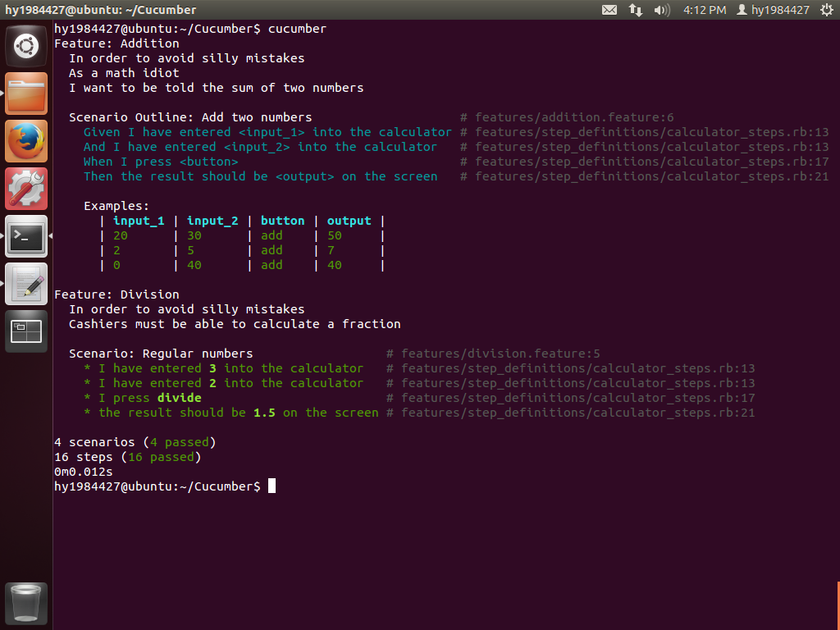Click 'I want to be told the sum' line
This screenshot has height=630, width=840.
[216, 88]
